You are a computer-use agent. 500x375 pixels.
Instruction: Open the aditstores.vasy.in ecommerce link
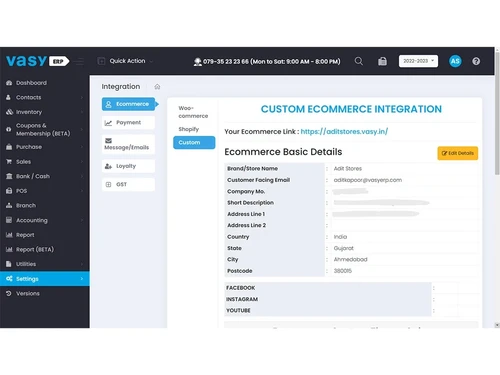tap(344, 131)
